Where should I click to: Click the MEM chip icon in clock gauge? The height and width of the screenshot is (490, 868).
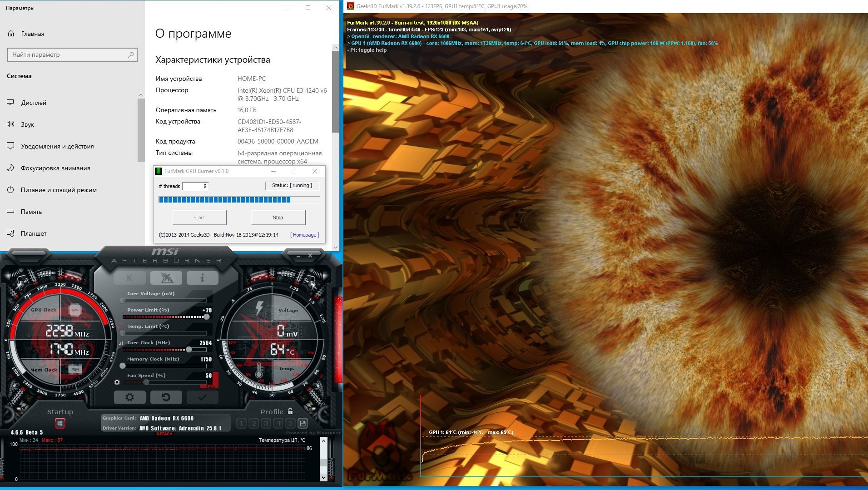(x=75, y=369)
